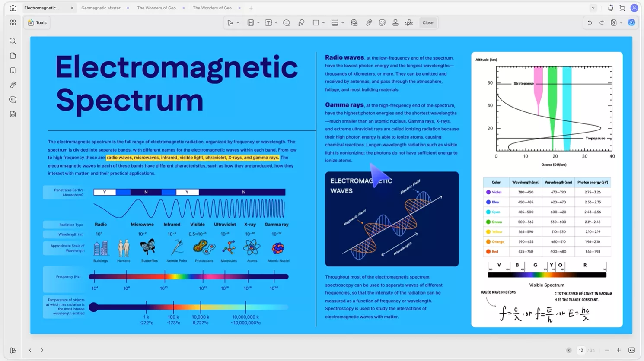Open the search panel from the sidebar
This screenshot has height=361, width=644.
pyautogui.click(x=13, y=41)
